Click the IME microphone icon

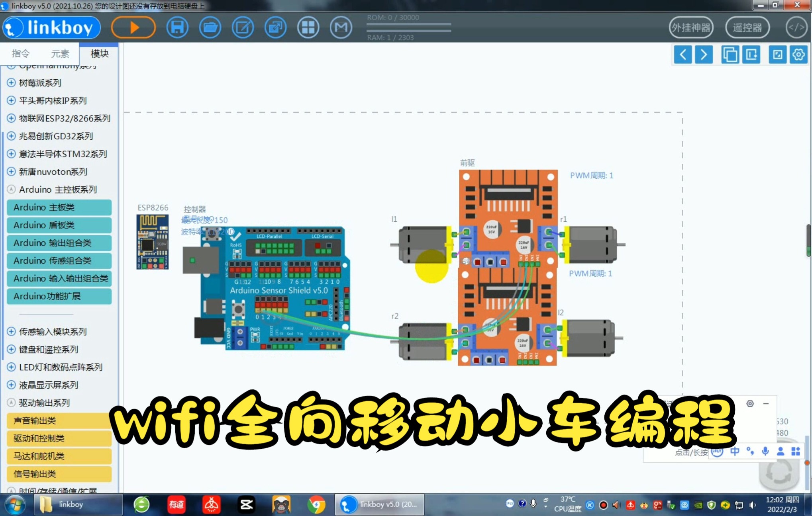point(765,451)
